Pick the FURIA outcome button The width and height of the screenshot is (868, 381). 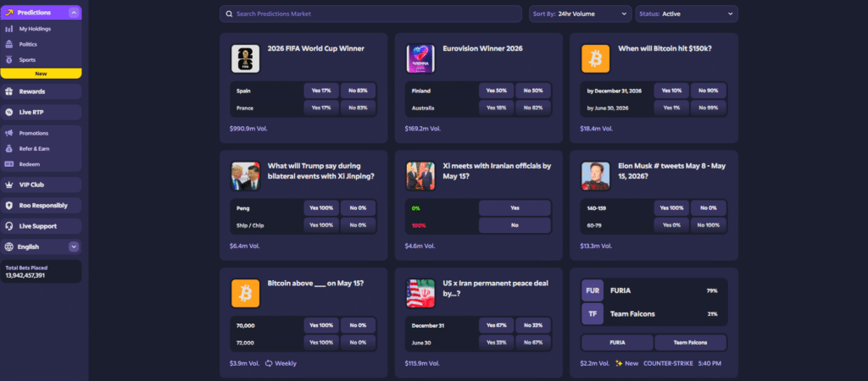(x=617, y=342)
